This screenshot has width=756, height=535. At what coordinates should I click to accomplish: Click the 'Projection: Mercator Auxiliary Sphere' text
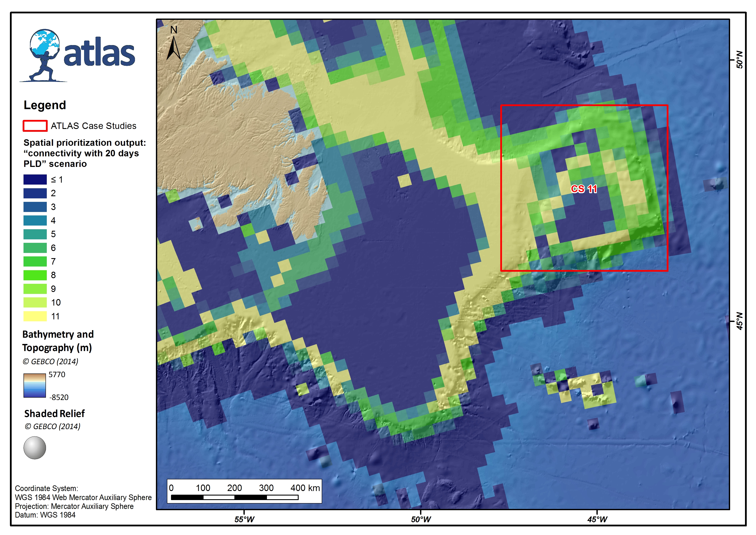point(74,506)
